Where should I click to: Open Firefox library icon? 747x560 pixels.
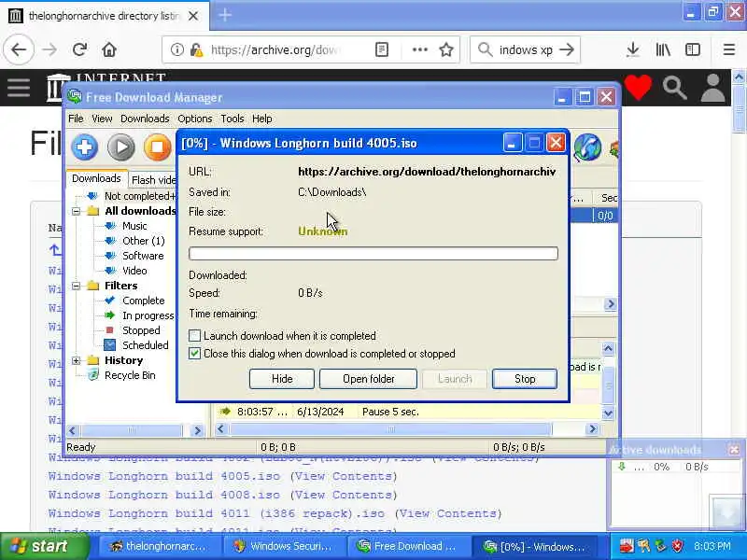(x=663, y=49)
